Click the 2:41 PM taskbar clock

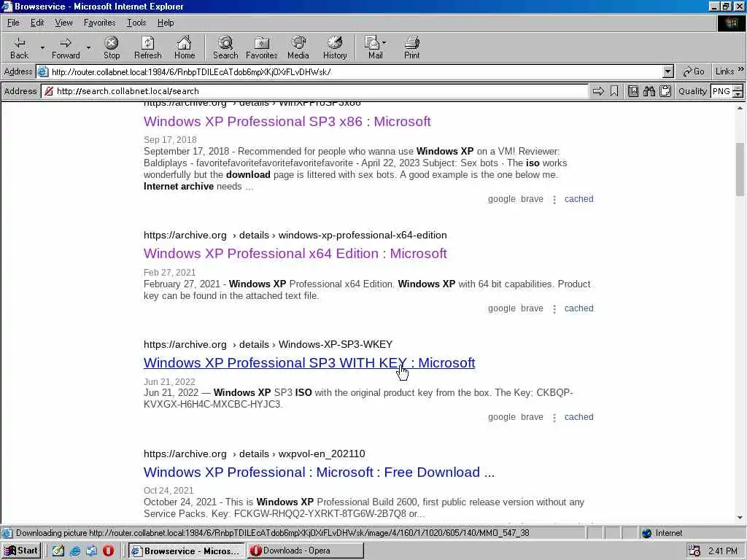[x=723, y=551]
